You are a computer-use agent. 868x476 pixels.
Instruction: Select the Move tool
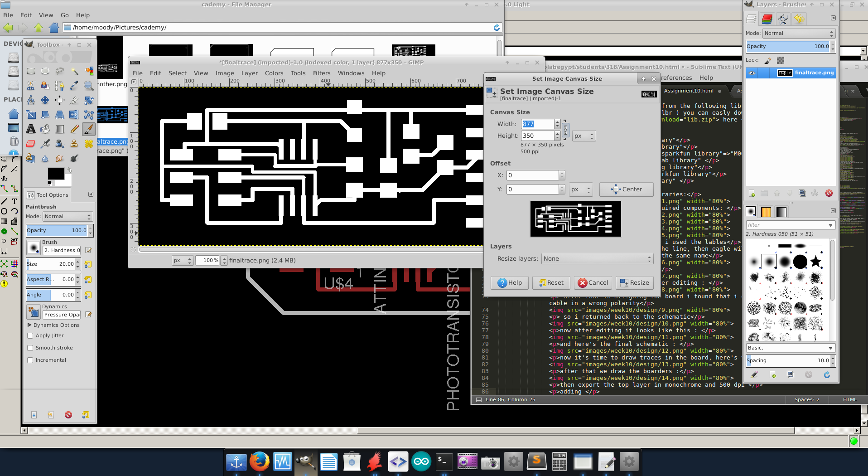(x=45, y=100)
